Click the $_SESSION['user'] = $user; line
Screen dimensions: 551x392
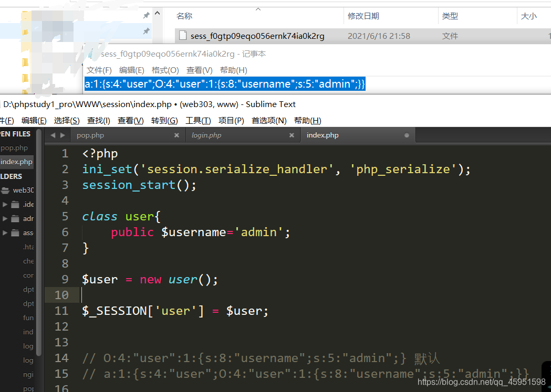175,311
